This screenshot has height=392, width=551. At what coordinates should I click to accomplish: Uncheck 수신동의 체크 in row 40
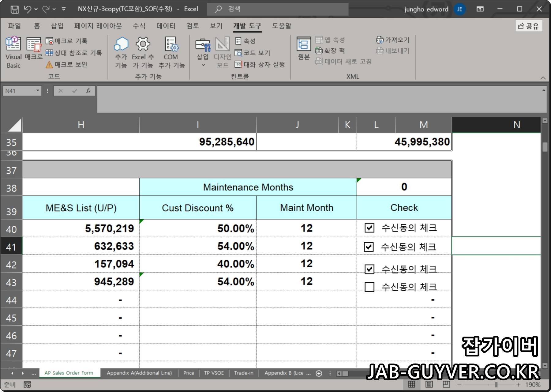coord(369,228)
